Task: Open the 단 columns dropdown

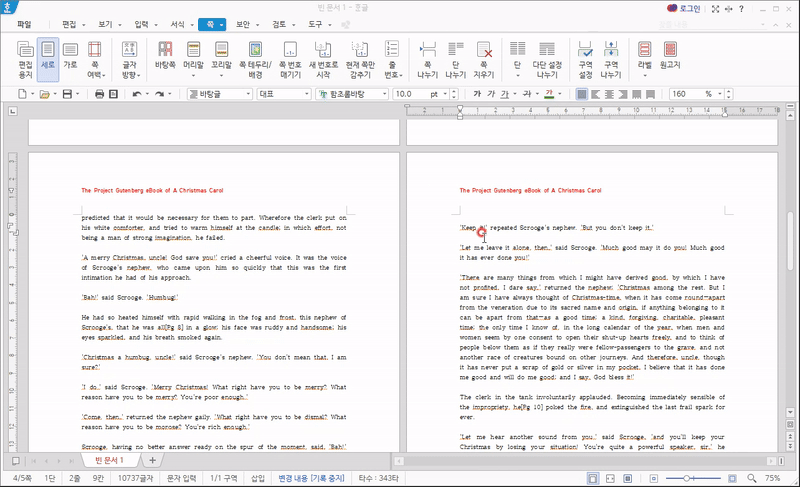Action: [517, 60]
